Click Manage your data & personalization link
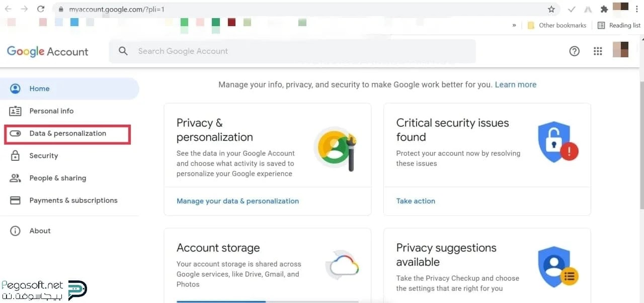Viewport: 644px width, 303px height. 237,201
